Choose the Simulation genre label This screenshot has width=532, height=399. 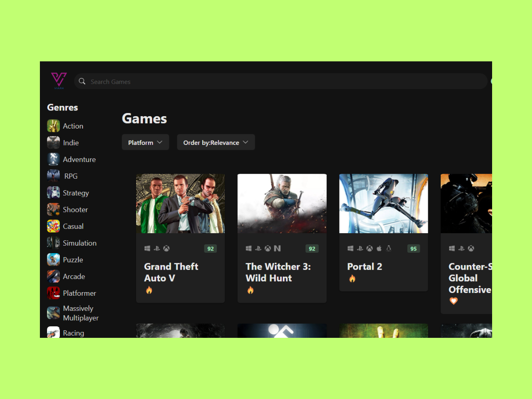point(80,243)
